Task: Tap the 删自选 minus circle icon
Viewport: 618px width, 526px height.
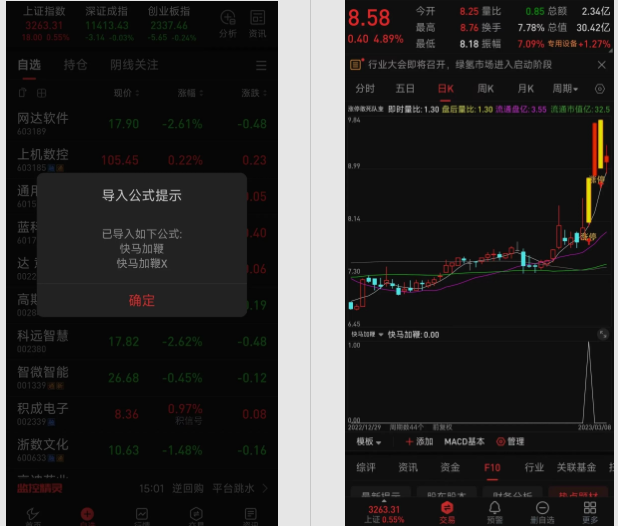Action: [542, 513]
